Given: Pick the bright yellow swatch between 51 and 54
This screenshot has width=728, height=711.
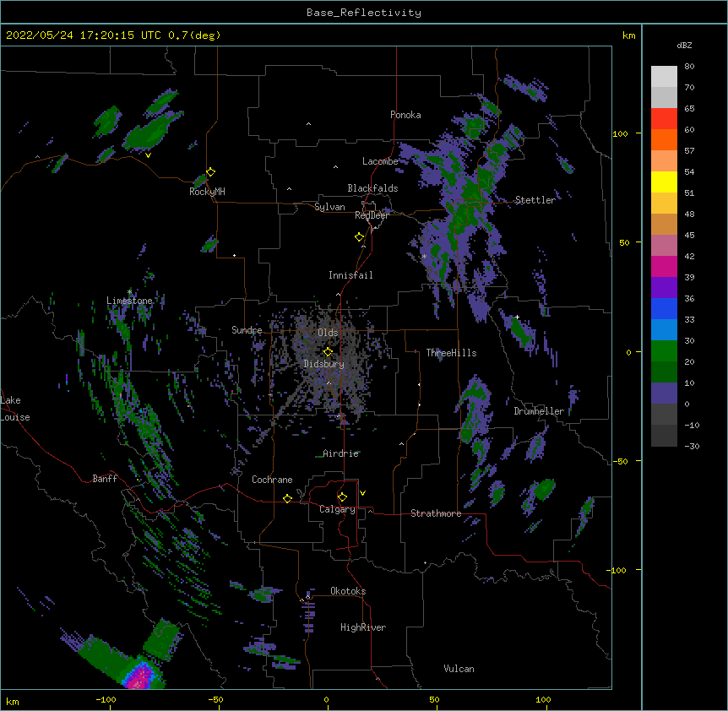Looking at the screenshot, I should [664, 182].
